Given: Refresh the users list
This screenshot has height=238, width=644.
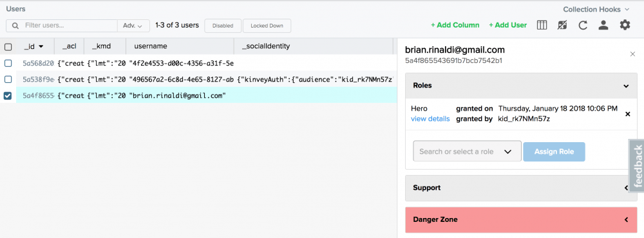Looking at the screenshot, I should coord(582,26).
